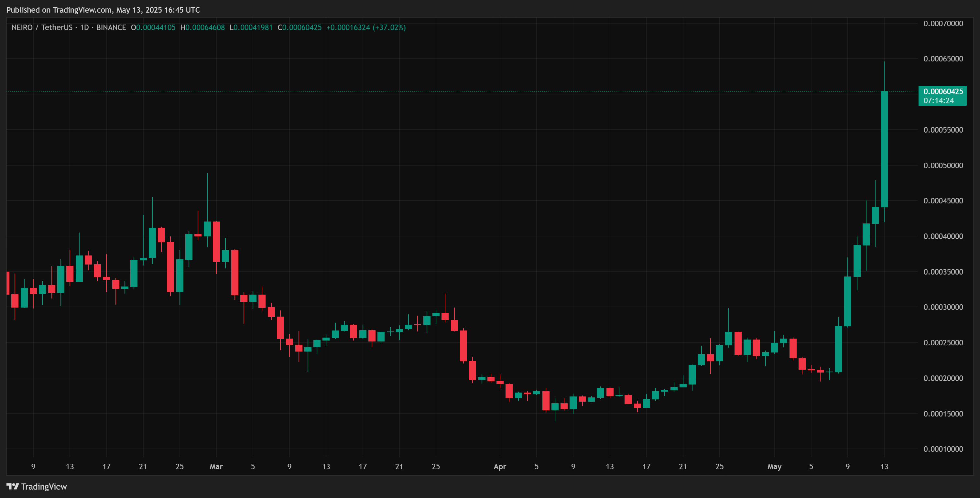Click the 0.00050000 price axis label
This screenshot has height=498, width=980.
943,166
